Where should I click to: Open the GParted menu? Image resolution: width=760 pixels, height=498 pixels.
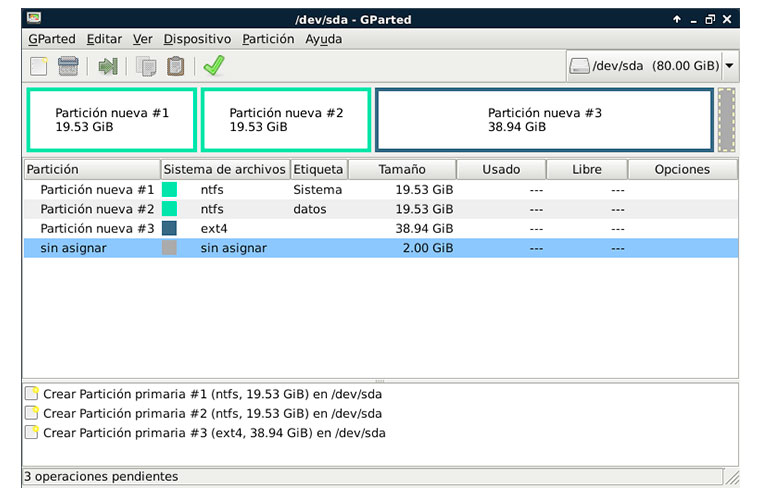52,39
